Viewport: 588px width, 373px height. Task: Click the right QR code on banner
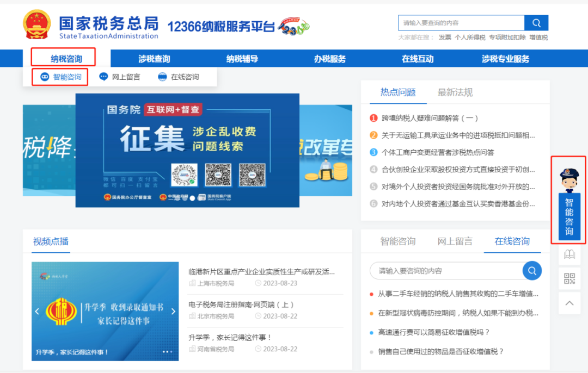coord(253,175)
